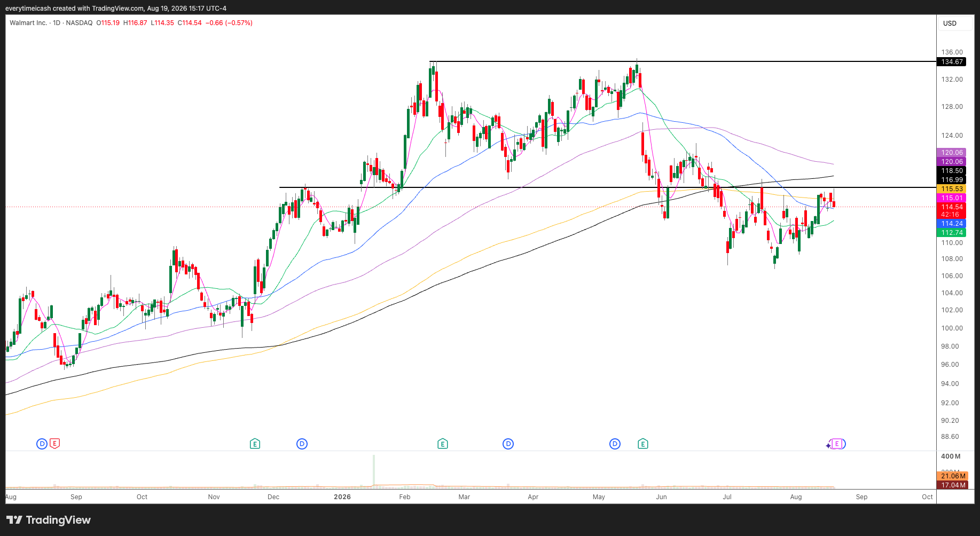This screenshot has width=980, height=536.
Task: Open the pink upcoming earnings E marker
Action: 837,444
